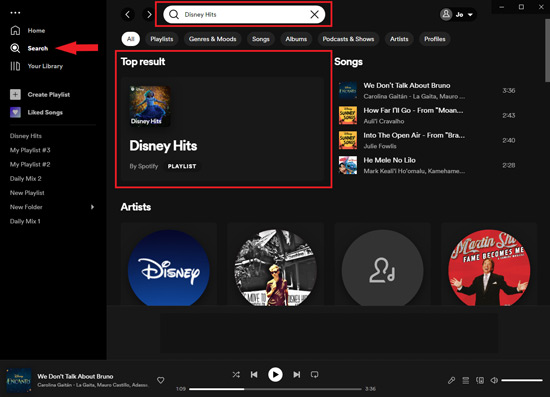The height and width of the screenshot is (397, 550).
Task: Select the Genres & Moods filter
Action: point(213,39)
